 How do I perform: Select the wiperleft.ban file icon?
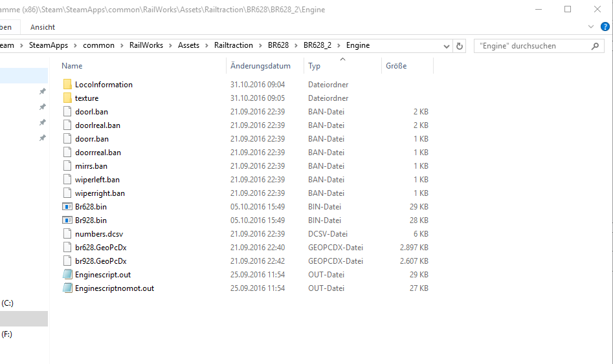tap(67, 180)
